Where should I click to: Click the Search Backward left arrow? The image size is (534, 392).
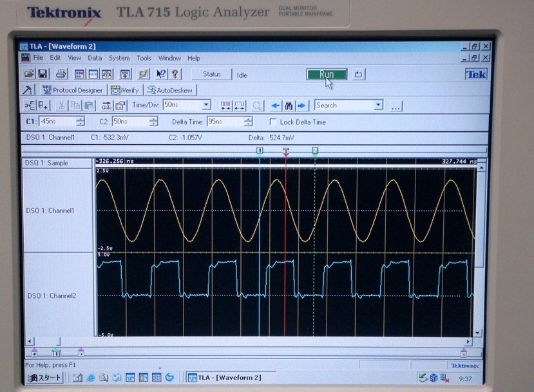pyautogui.click(x=275, y=106)
